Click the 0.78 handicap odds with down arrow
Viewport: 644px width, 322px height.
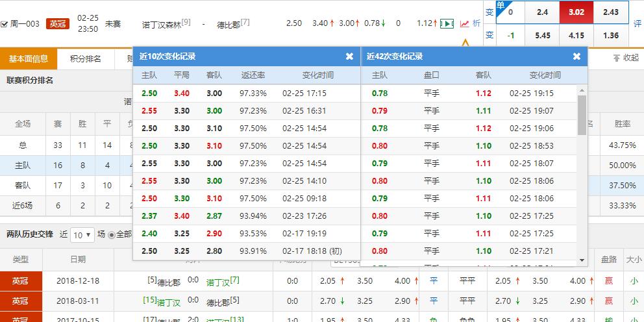(375, 23)
